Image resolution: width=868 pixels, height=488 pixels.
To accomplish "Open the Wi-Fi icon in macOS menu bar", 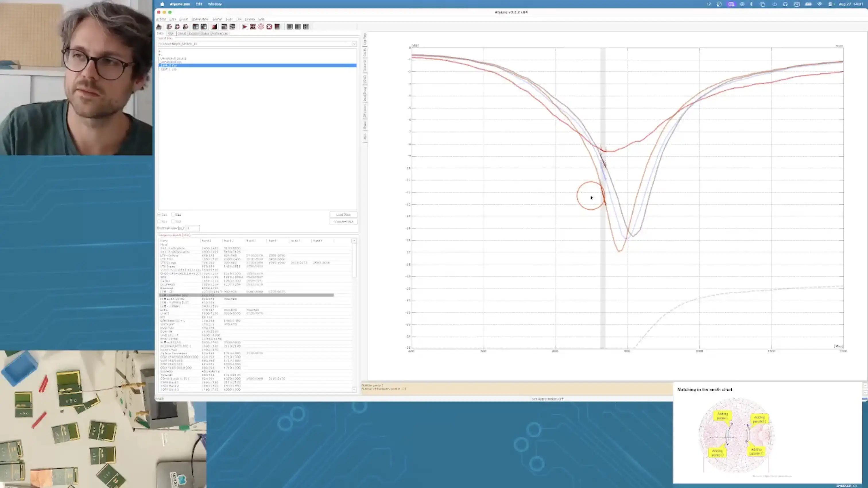I will [819, 4].
